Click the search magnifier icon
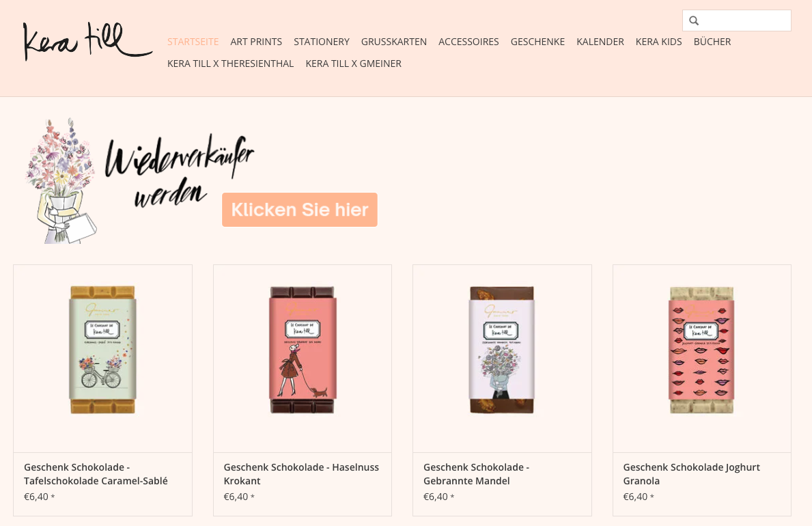Screen dimensions: 812x526 [x=694, y=20]
